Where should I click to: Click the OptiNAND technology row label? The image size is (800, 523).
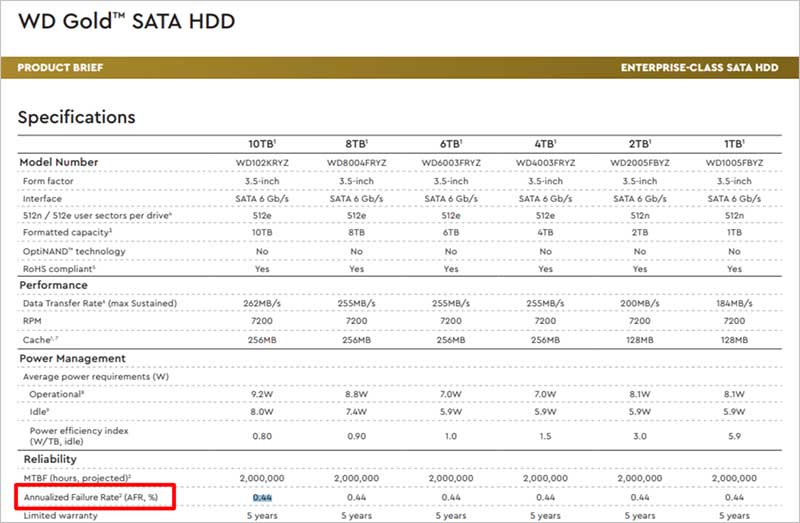tap(74, 252)
